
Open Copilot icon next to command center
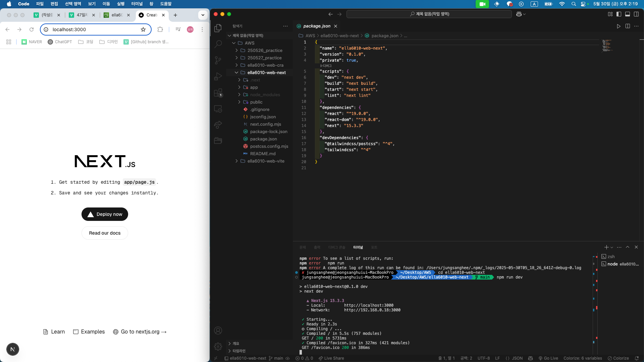[x=519, y=14]
